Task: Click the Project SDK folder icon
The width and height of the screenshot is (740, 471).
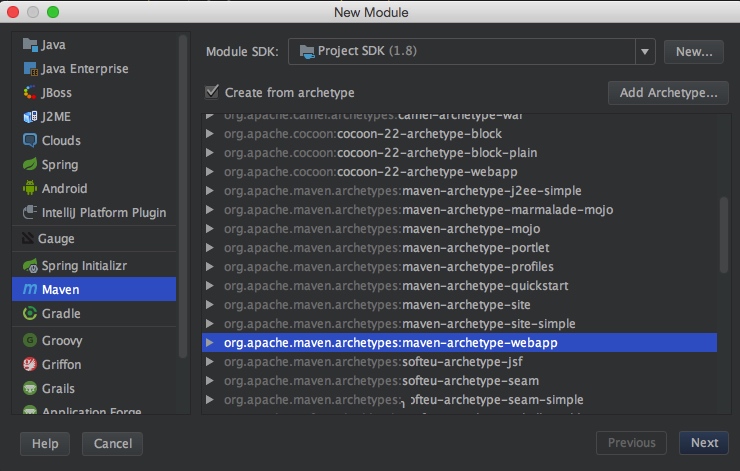Action: pos(307,51)
